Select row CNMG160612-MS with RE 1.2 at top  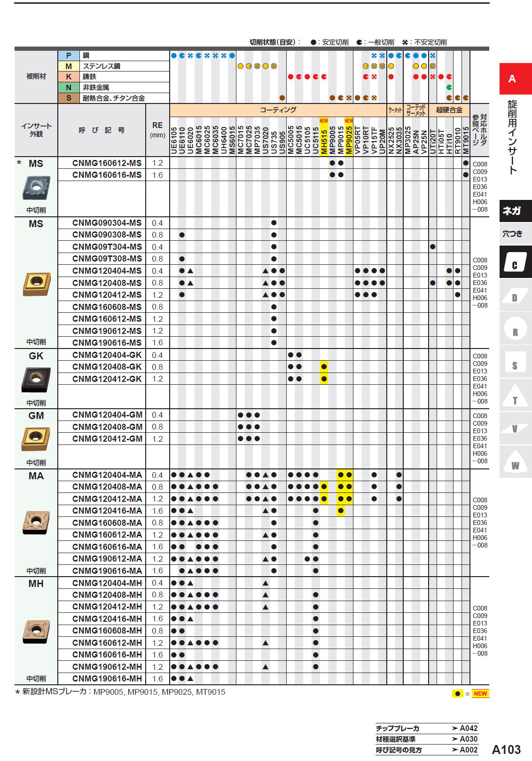(264, 163)
